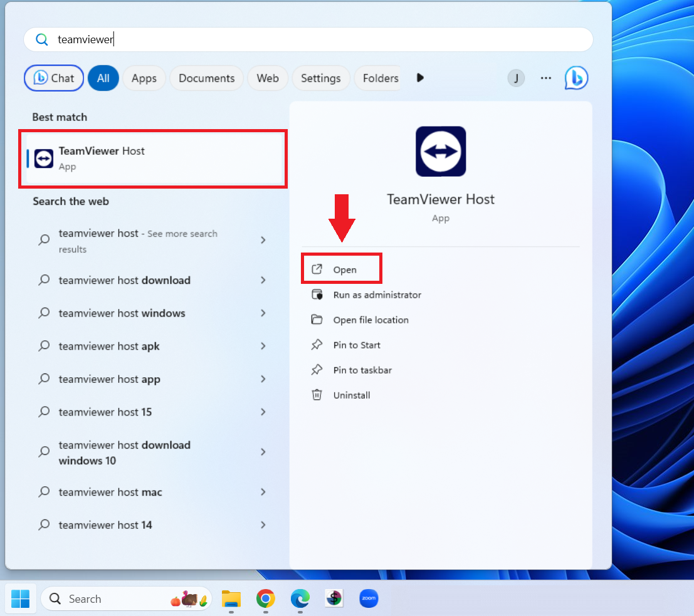
Task: Select Pin to Start
Action: tap(357, 345)
